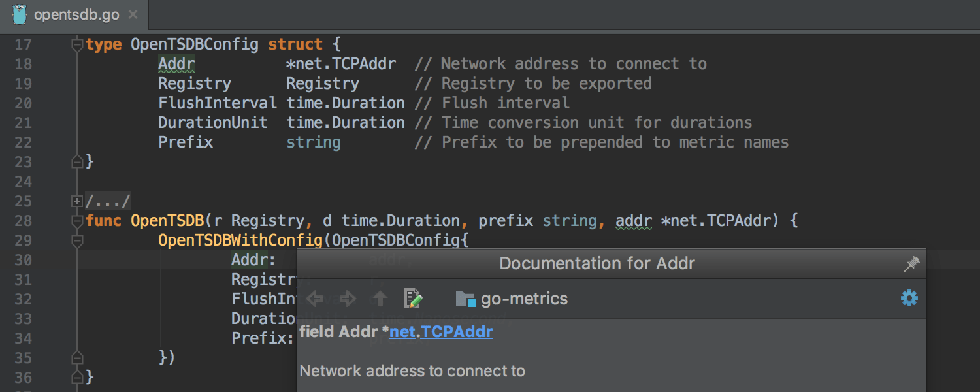This screenshot has height=392, width=980.
Task: Click the Go gopher file icon
Action: coord(20,14)
